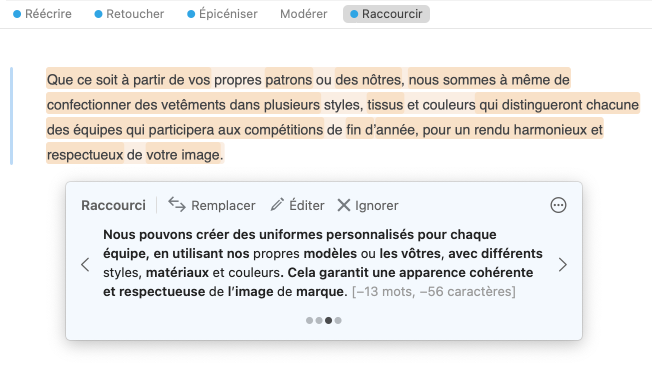
Task: Click the Remplacer button label
Action: coord(223,205)
